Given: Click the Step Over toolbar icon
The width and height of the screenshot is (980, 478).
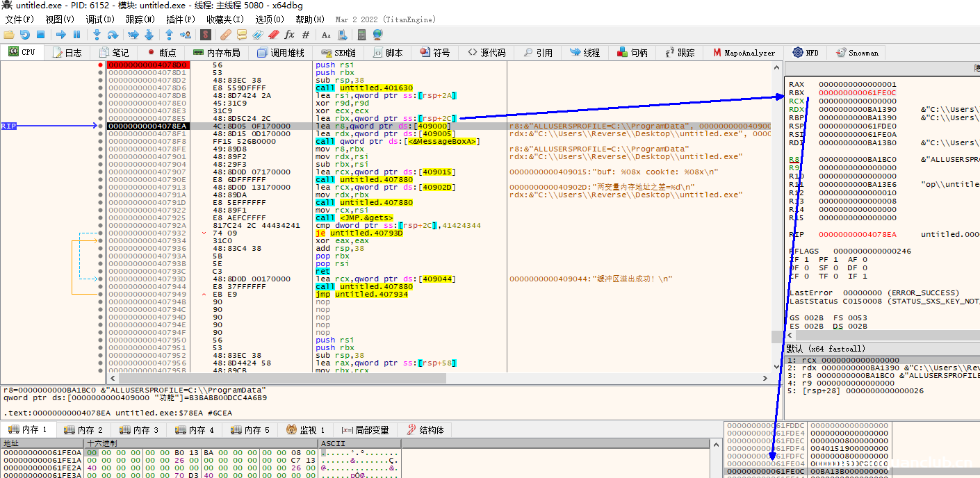Looking at the screenshot, I should (x=113, y=35).
